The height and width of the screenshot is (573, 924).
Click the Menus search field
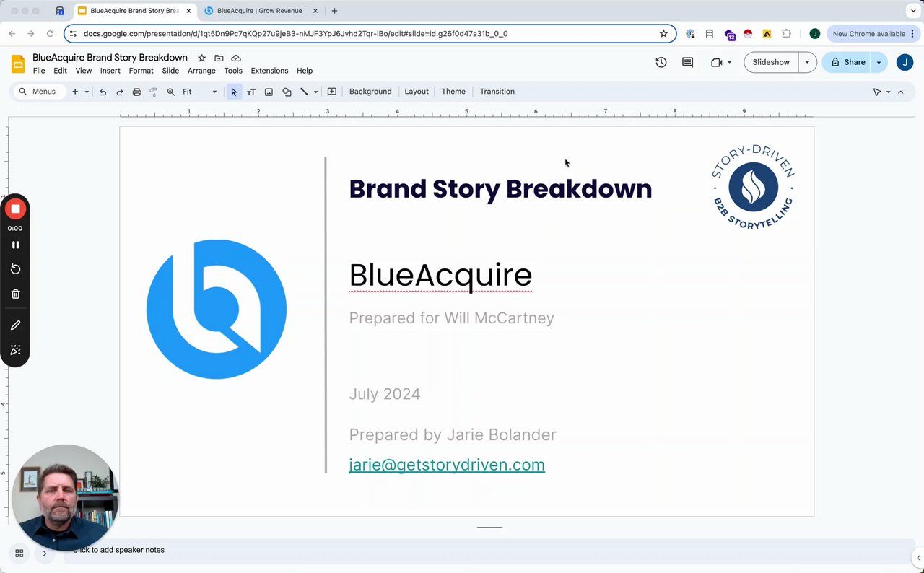pyautogui.click(x=38, y=92)
